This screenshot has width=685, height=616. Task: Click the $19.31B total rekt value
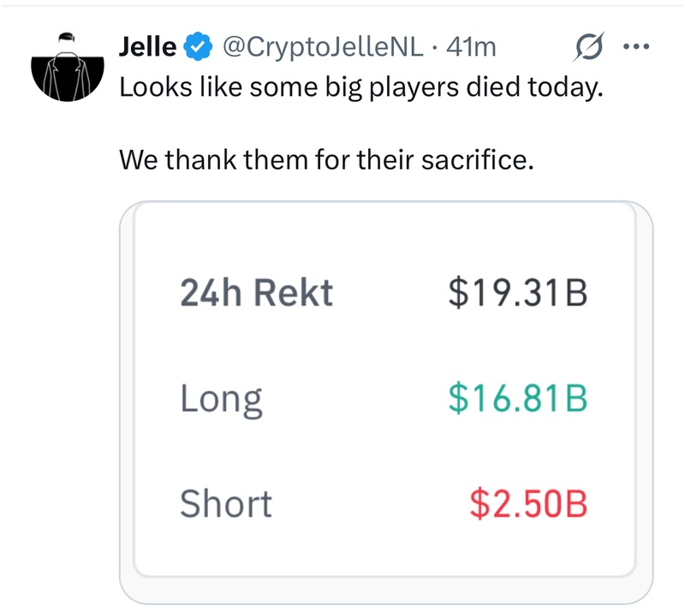click(x=517, y=293)
